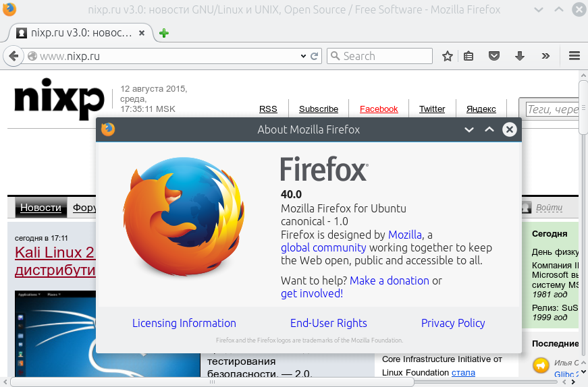The image size is (588, 387).
Task: Click the tags input field on nixp
Action: 552,109
